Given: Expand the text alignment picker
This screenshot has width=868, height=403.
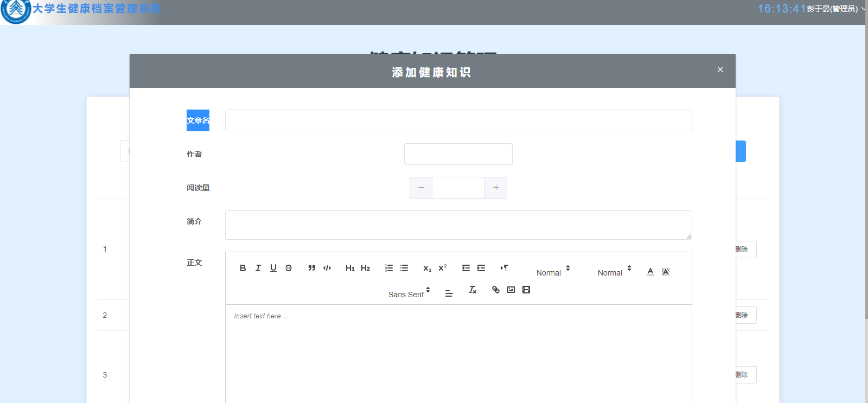Looking at the screenshot, I should pyautogui.click(x=449, y=293).
